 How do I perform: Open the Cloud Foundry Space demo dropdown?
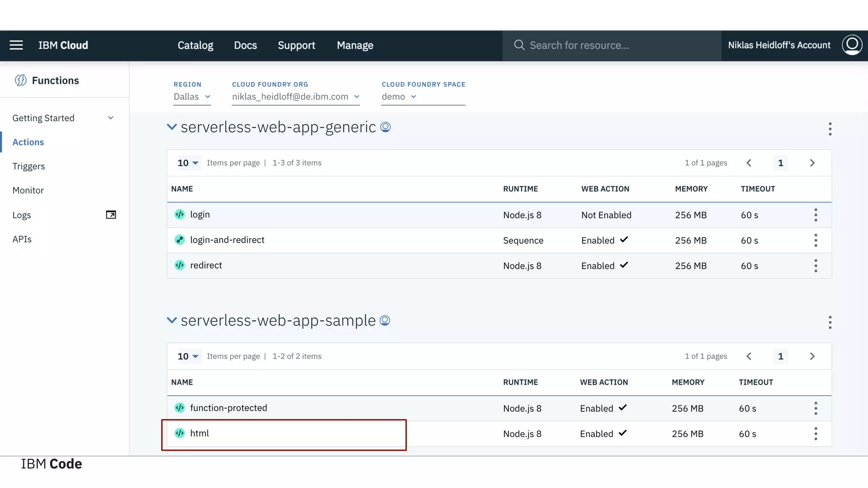pos(399,97)
